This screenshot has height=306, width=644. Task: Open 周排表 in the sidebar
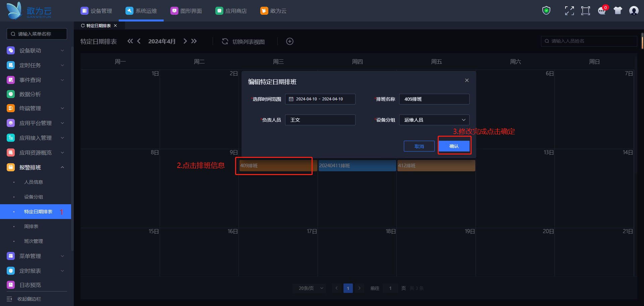point(31,226)
